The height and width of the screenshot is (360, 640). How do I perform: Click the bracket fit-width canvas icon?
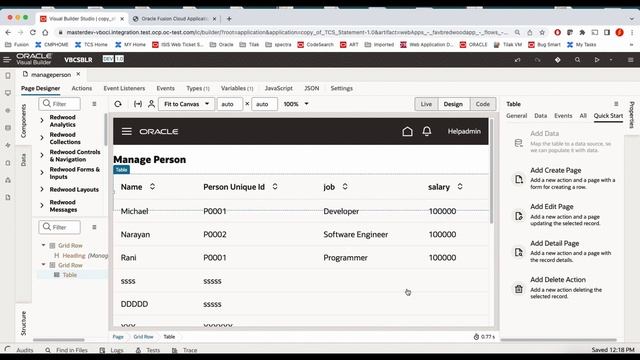click(x=138, y=104)
